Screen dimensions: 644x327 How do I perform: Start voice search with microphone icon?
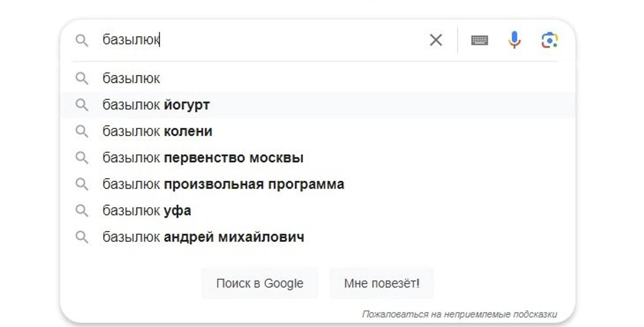(x=514, y=40)
